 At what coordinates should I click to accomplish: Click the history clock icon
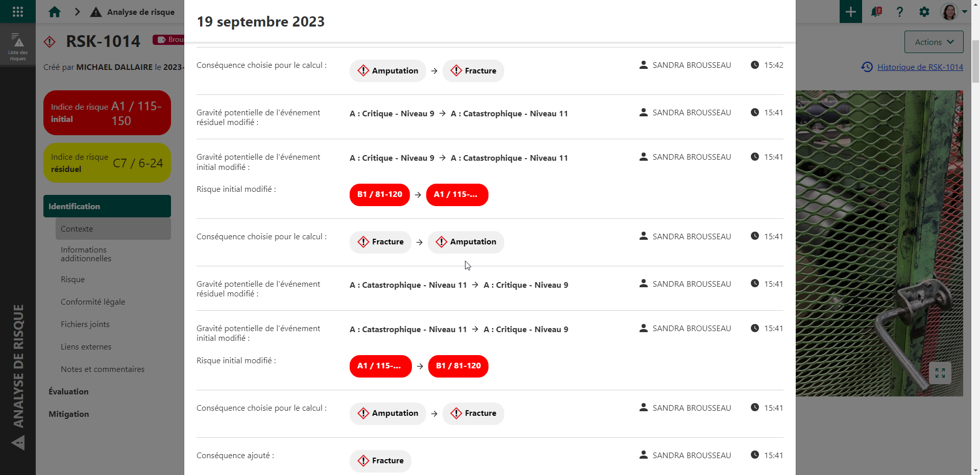pyautogui.click(x=867, y=67)
